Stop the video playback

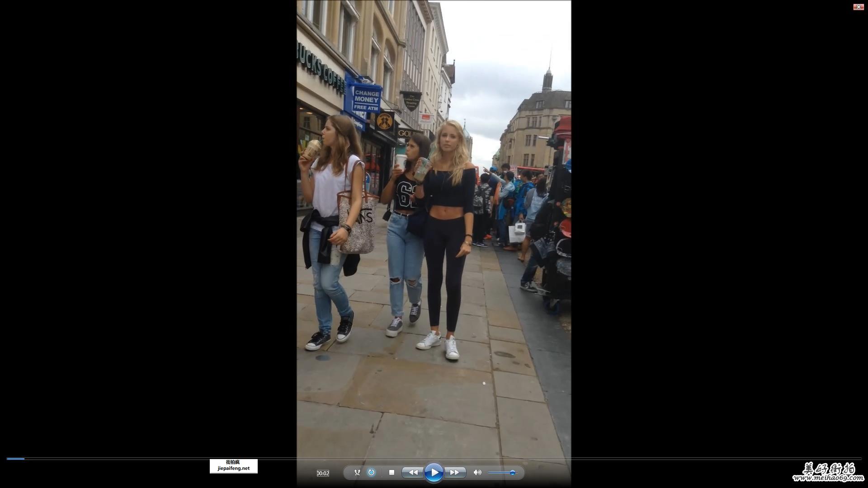click(x=392, y=473)
